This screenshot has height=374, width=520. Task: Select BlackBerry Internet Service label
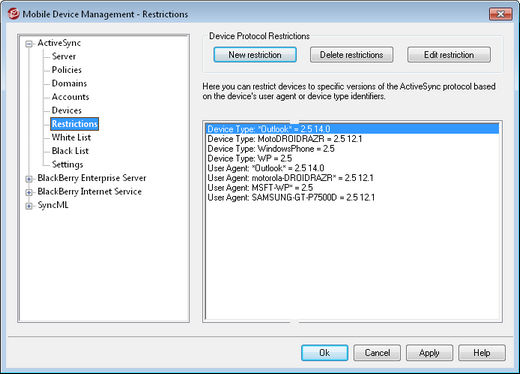[89, 191]
